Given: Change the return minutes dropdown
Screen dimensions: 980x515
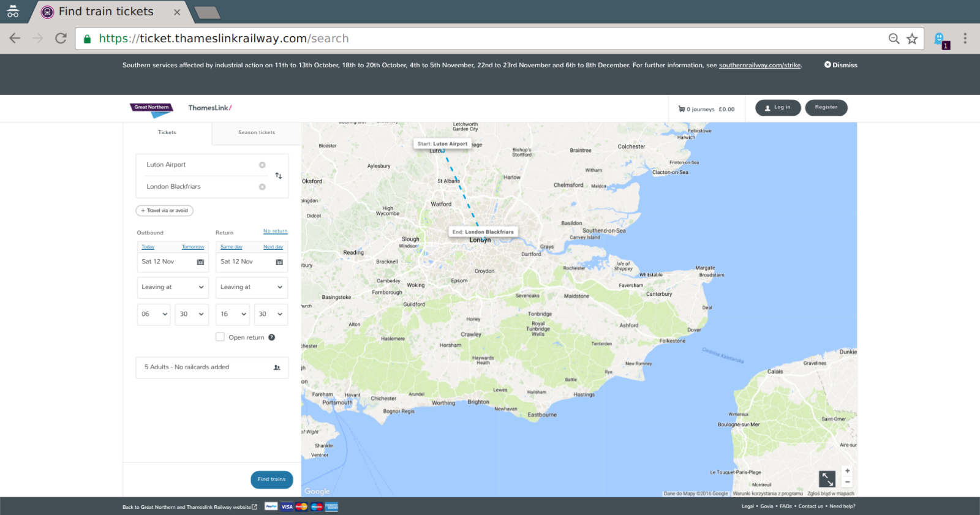Looking at the screenshot, I should point(271,314).
